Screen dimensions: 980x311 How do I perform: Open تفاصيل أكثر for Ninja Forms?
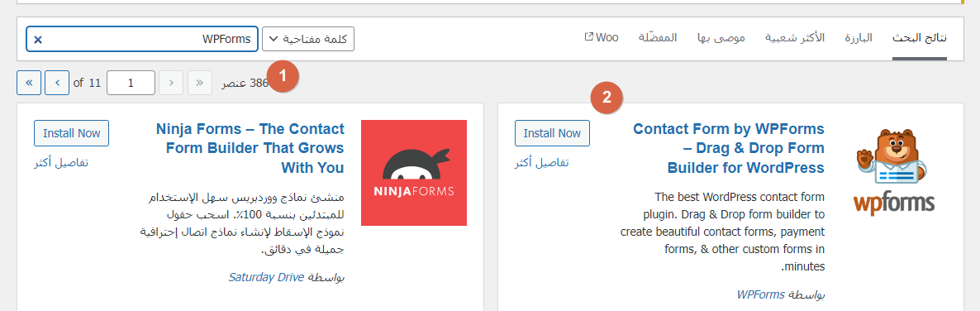coord(61,163)
